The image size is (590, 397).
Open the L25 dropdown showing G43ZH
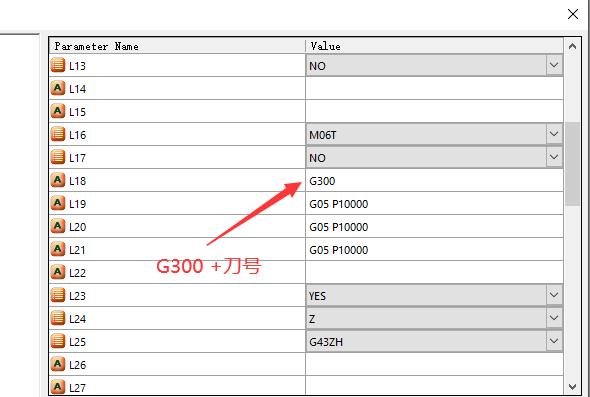click(554, 341)
